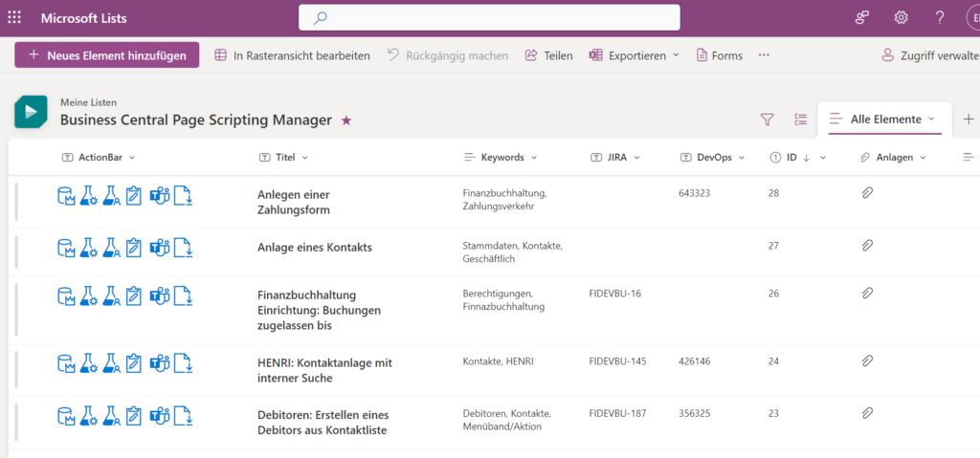
Task: Click clipboard edit icon in Anlegen einer Zahlungsform row
Action: click(x=133, y=196)
